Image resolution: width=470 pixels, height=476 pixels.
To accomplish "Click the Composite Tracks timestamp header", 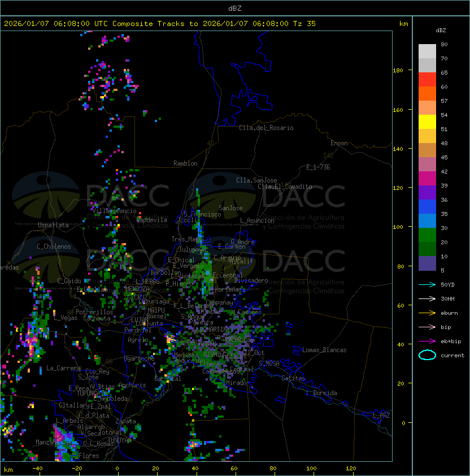I will pyautogui.click(x=160, y=24).
